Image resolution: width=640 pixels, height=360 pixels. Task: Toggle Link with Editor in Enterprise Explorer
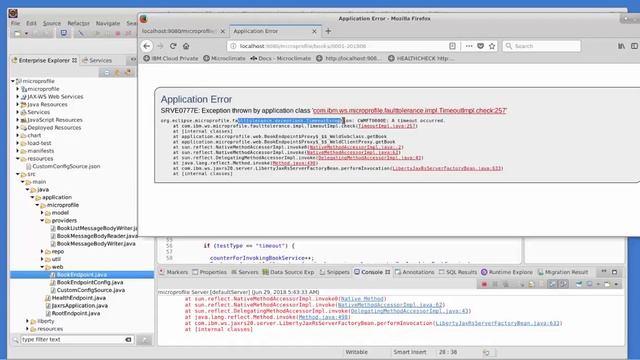tap(118, 73)
